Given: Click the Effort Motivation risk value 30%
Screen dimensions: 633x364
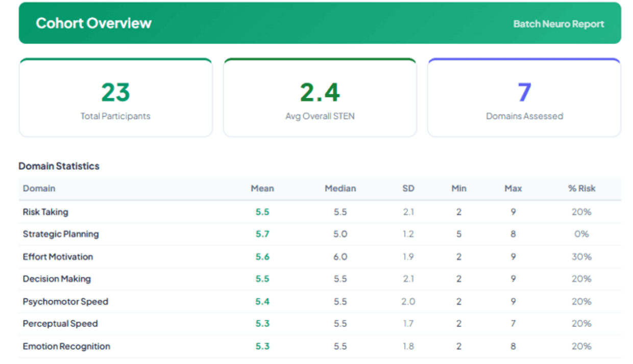Looking at the screenshot, I should pyautogui.click(x=581, y=257).
